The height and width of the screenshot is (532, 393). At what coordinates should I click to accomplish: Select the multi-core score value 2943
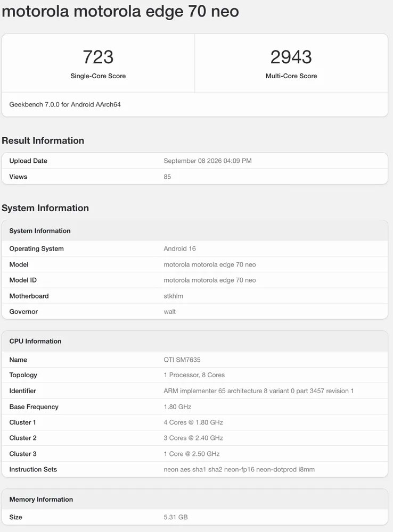pyautogui.click(x=291, y=57)
